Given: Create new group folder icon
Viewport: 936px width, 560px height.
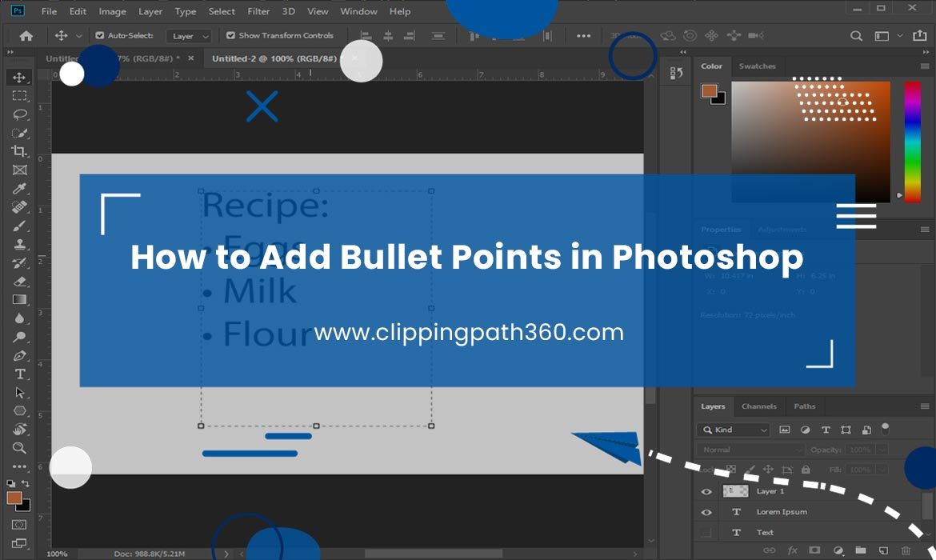Looking at the screenshot, I should coord(860,550).
